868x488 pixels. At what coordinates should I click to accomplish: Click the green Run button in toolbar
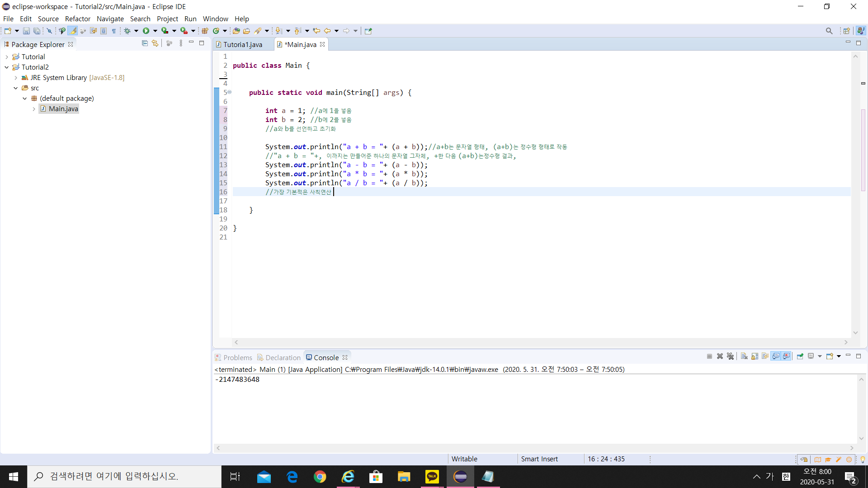(146, 31)
